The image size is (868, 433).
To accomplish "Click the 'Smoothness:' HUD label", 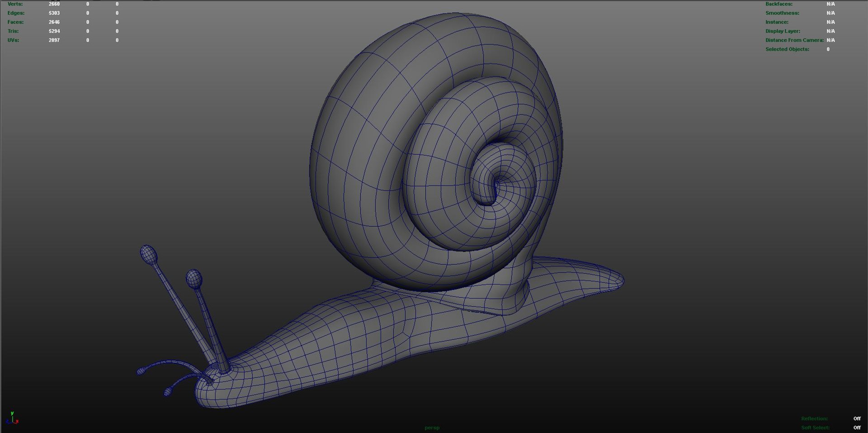I will click(782, 13).
